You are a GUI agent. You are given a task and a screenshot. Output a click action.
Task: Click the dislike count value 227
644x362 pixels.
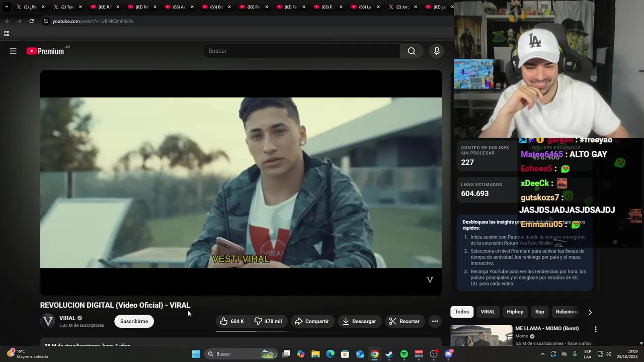pyautogui.click(x=467, y=162)
